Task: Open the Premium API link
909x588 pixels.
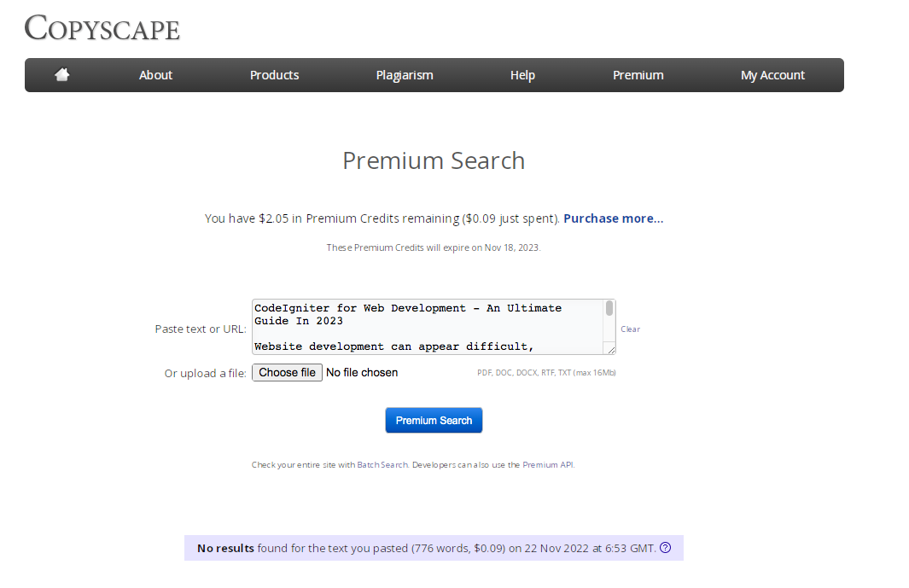Action: pos(548,464)
